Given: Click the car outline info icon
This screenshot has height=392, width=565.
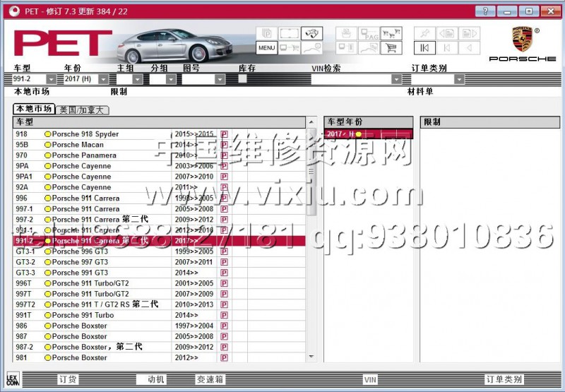Looking at the screenshot, I should pyautogui.click(x=311, y=48).
